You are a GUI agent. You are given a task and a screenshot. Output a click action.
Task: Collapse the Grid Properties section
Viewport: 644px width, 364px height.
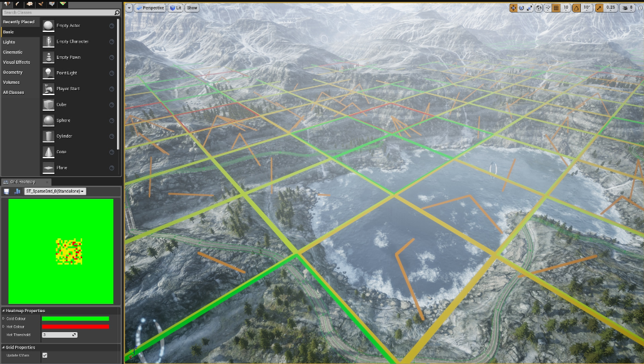pos(4,348)
